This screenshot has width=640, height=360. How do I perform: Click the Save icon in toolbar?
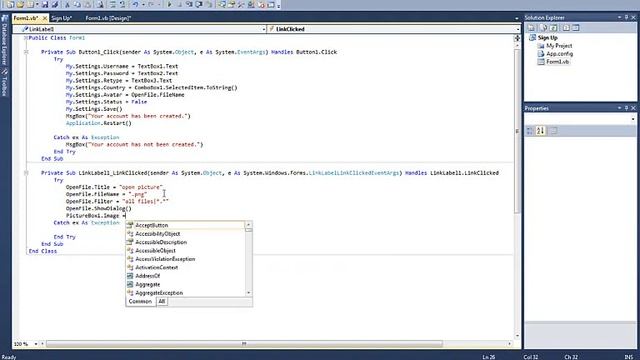[44, 5]
